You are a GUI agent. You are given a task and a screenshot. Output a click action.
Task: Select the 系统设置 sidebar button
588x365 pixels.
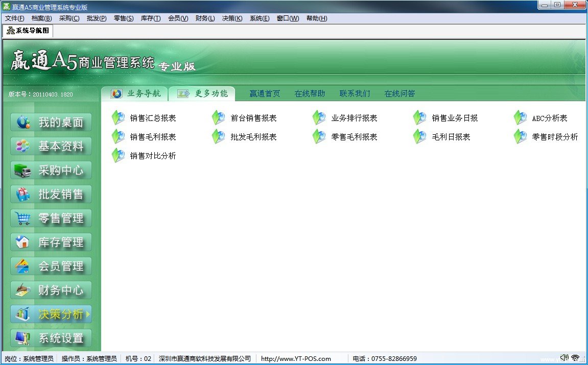tap(51, 338)
